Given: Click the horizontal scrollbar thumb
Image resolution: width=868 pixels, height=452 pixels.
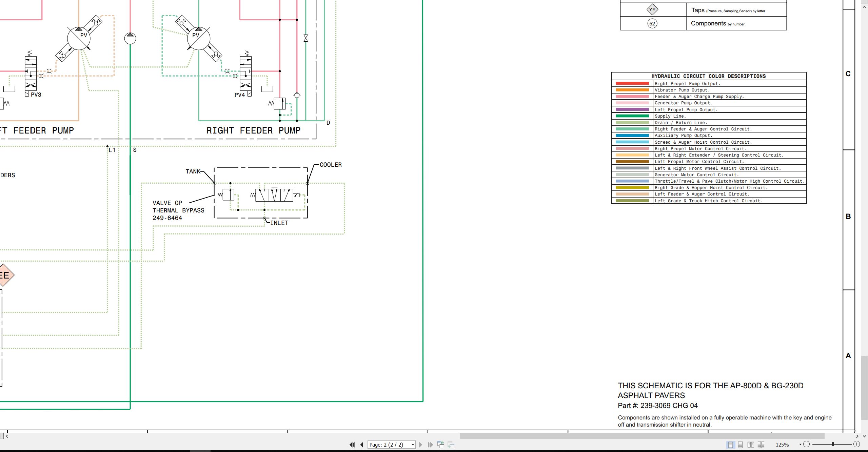Looking at the screenshot, I should [642, 436].
